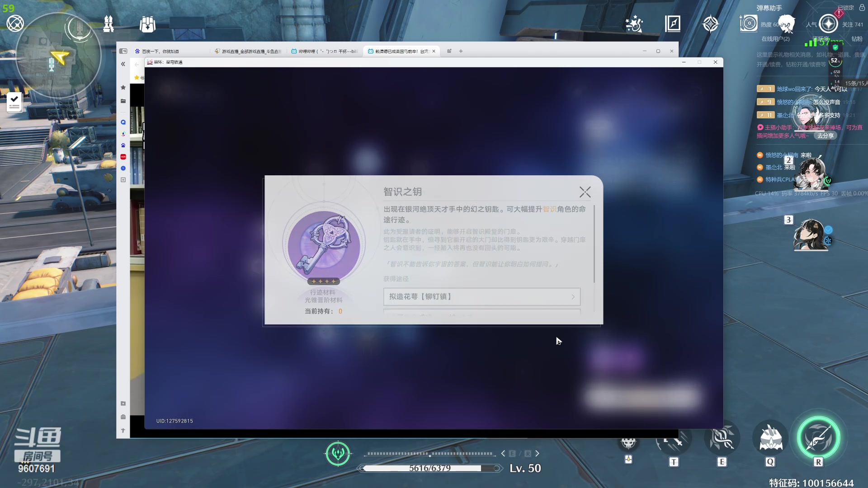The width and height of the screenshot is (868, 488).
Task: Click browser back arrow
Action: pyautogui.click(x=137, y=64)
